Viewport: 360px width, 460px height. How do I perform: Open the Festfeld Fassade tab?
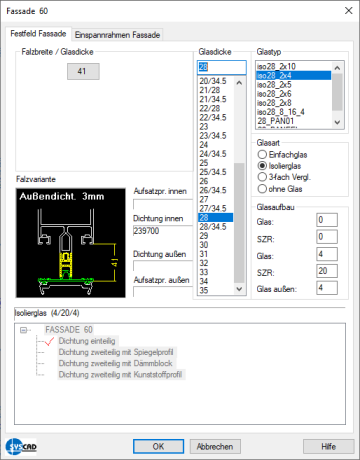(38, 34)
